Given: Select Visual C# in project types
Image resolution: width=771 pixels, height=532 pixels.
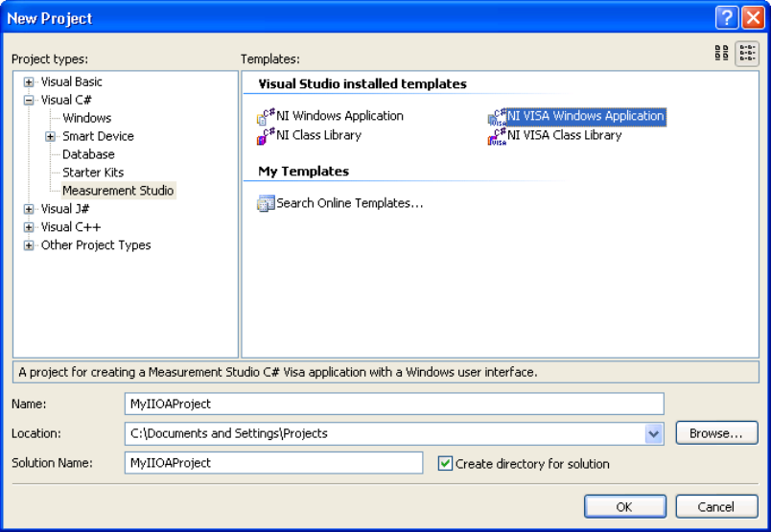Looking at the screenshot, I should [x=66, y=100].
